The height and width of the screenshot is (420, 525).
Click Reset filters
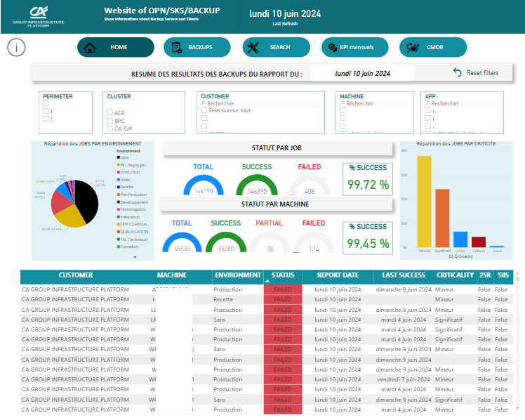click(476, 72)
